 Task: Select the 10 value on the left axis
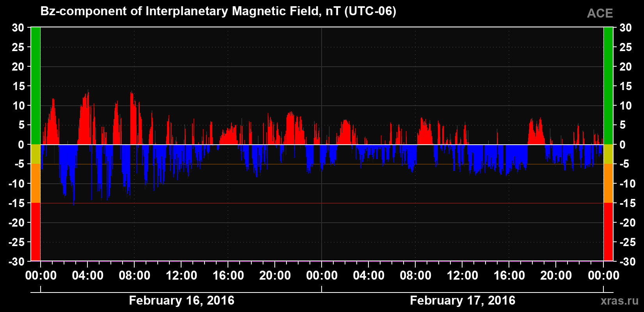18,106
